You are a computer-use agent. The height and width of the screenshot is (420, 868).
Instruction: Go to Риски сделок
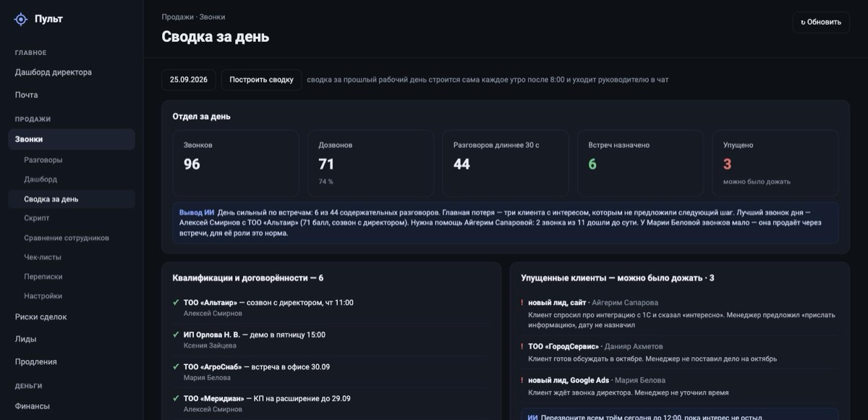[x=41, y=316]
